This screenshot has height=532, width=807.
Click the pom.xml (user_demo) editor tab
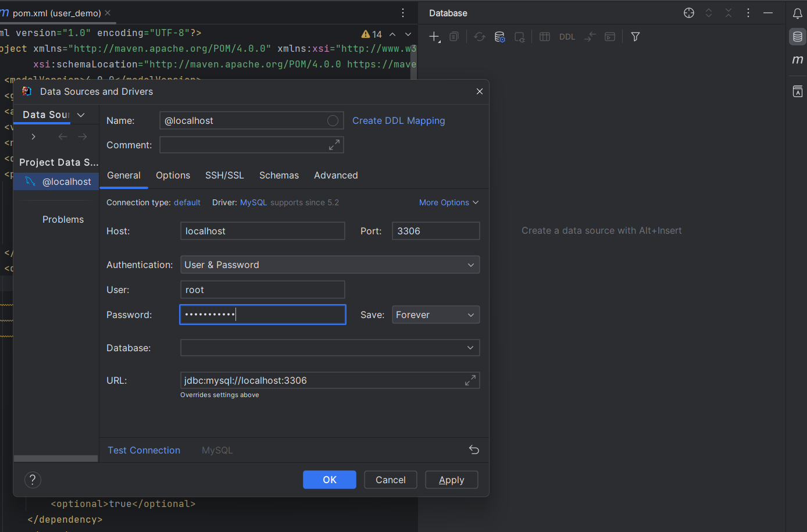click(x=56, y=13)
